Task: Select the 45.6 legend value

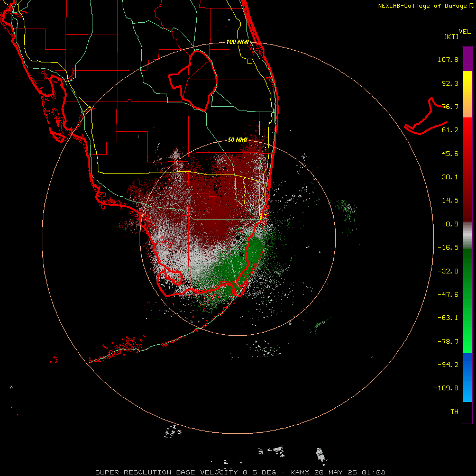Action: (450, 153)
